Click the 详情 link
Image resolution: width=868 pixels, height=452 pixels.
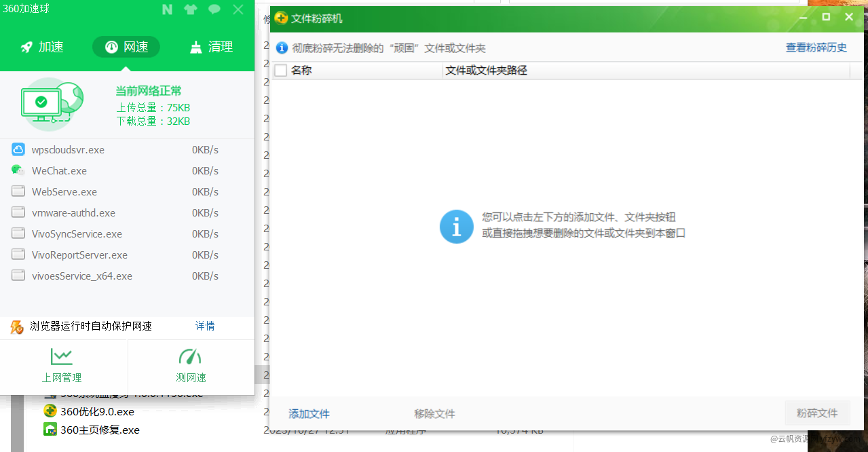coord(205,326)
